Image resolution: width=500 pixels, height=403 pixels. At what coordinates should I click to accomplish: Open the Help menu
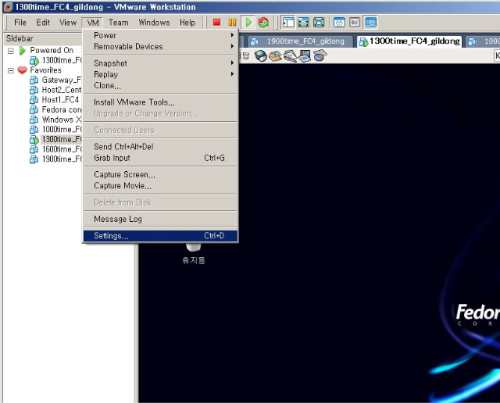click(x=187, y=22)
